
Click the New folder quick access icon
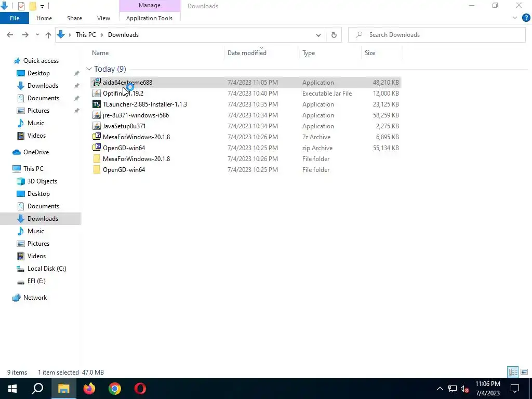tap(33, 6)
